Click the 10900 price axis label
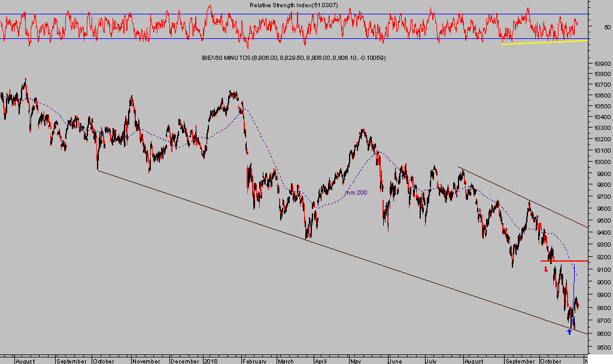This screenshot has height=364, width=613. 601,63
